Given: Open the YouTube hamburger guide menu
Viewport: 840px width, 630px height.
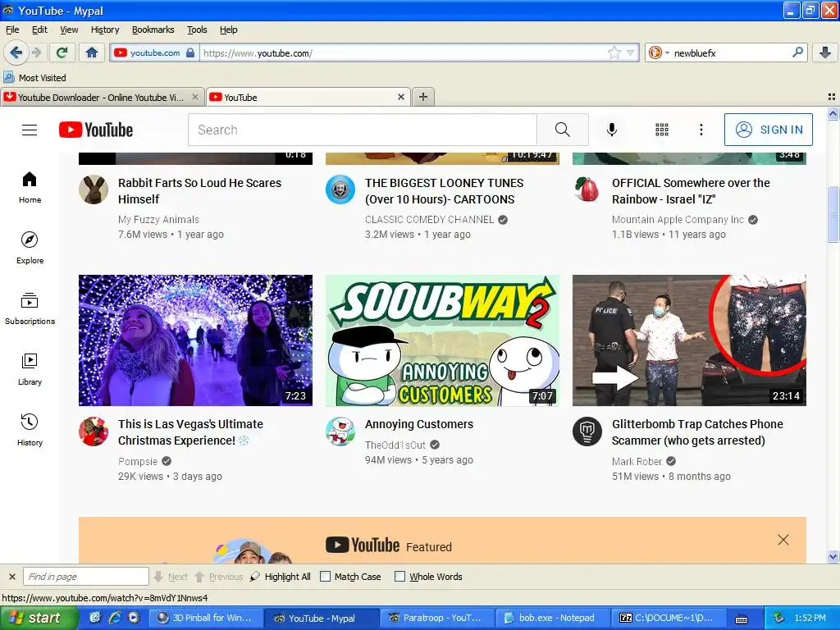Looking at the screenshot, I should click(30, 130).
